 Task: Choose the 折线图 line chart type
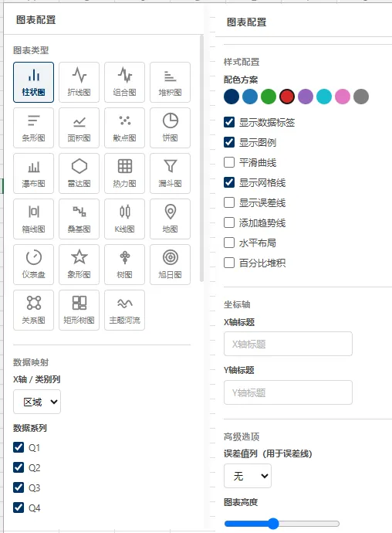pyautogui.click(x=79, y=82)
